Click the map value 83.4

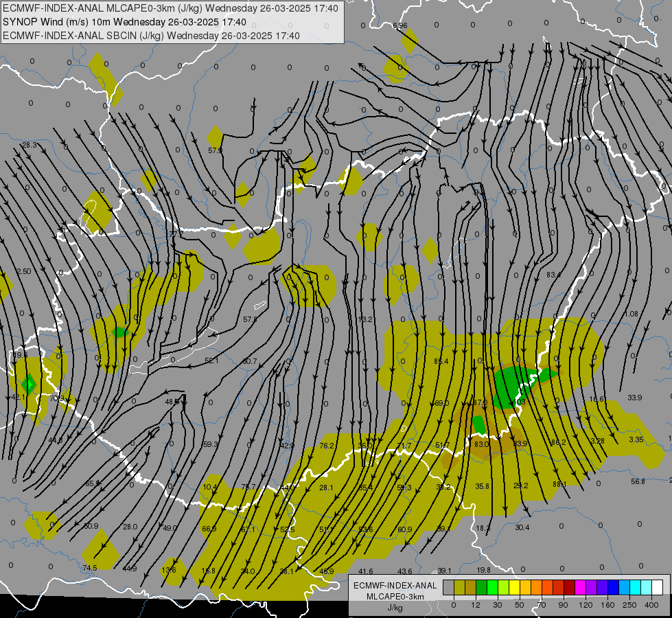click(553, 275)
